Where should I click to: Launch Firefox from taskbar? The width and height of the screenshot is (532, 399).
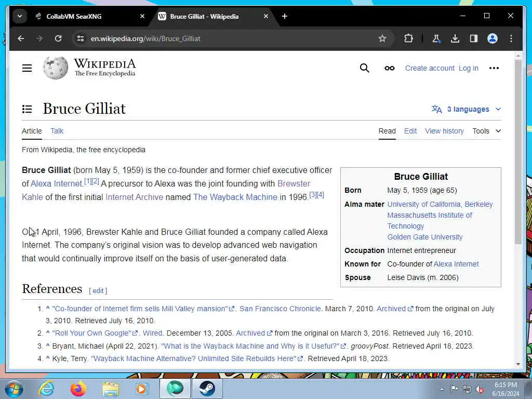pos(78,389)
